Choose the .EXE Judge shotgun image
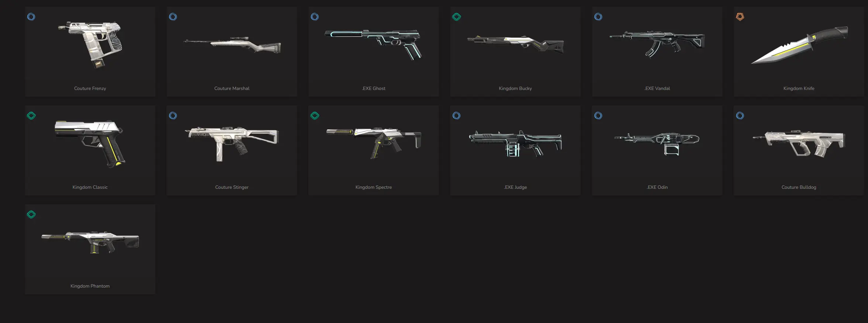Viewport: 868px width, 323px height. pyautogui.click(x=515, y=143)
